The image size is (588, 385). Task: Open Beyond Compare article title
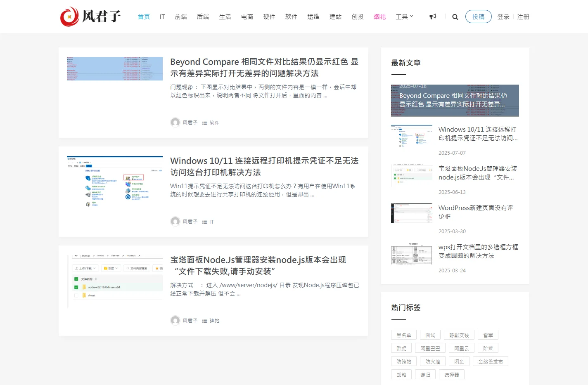(264, 67)
